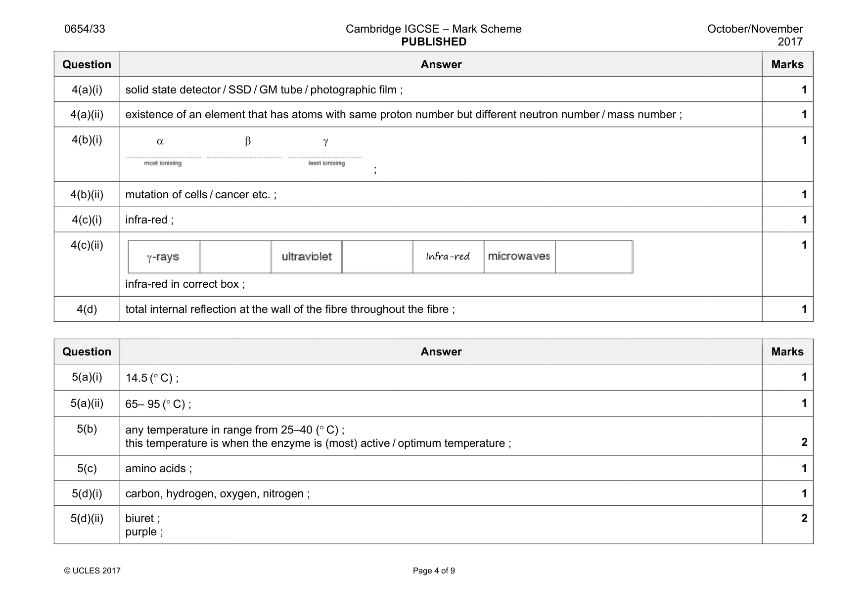Click question number 4(a)(ii)

[x=87, y=115]
